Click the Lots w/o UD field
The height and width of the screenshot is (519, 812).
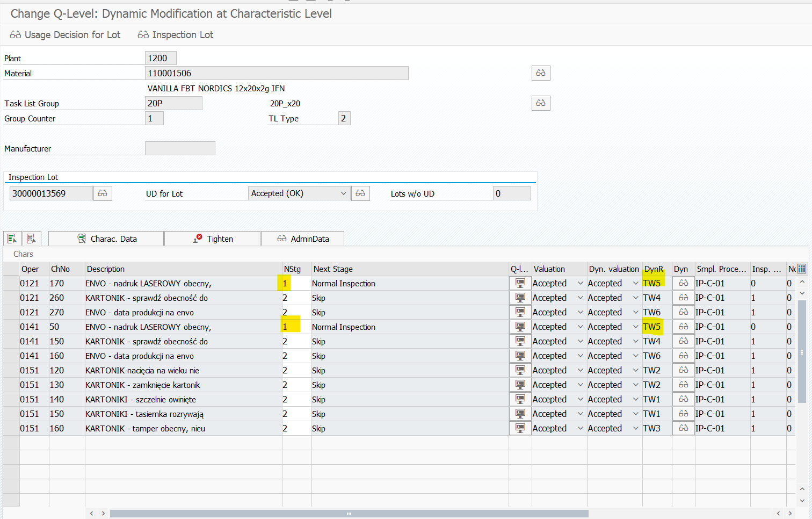512,193
